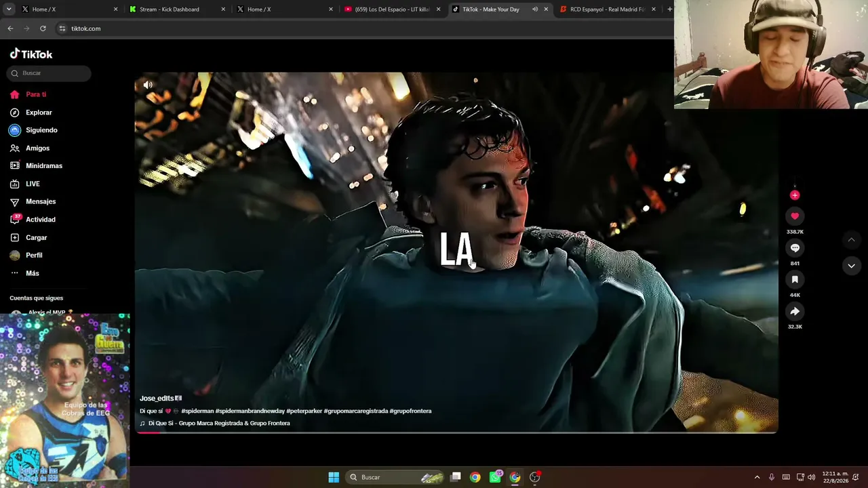Open OBS Studio from the taskbar

pos(534,477)
